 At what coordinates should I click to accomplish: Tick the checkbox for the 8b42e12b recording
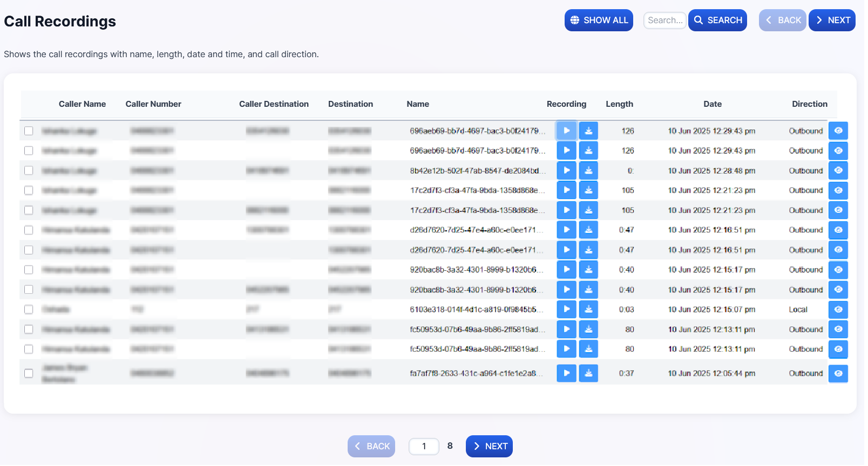[29, 170]
